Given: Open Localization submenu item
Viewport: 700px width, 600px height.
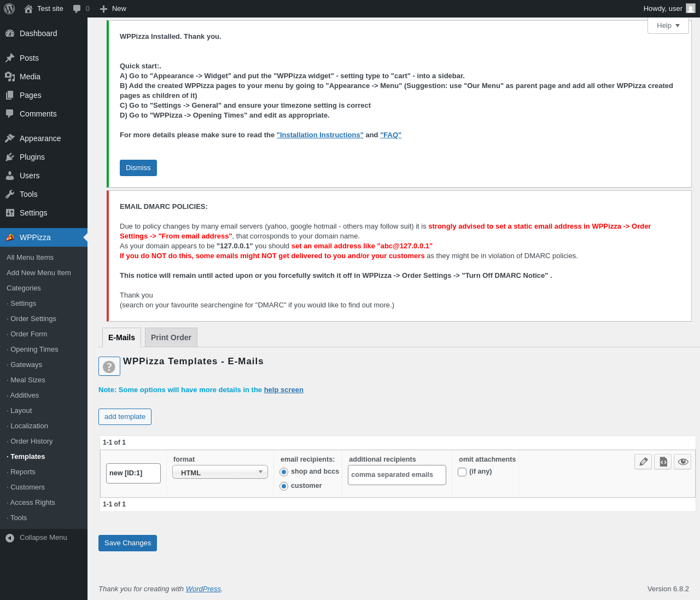Looking at the screenshot, I should pyautogui.click(x=27, y=426).
